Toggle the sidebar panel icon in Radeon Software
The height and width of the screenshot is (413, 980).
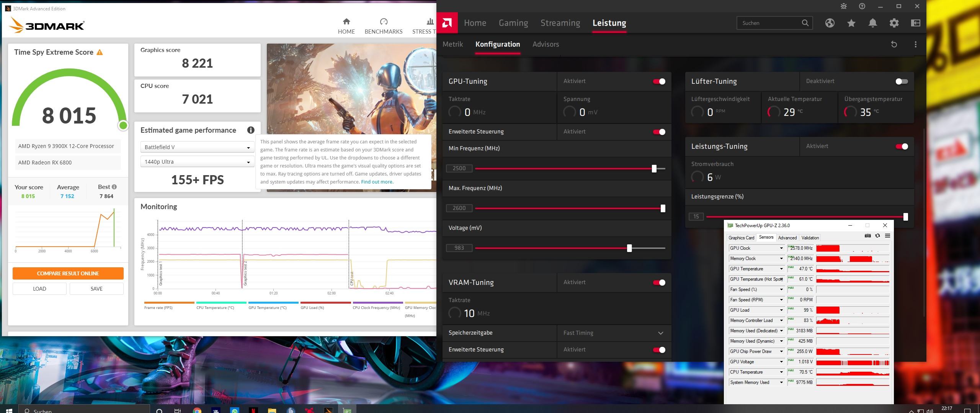(x=915, y=23)
